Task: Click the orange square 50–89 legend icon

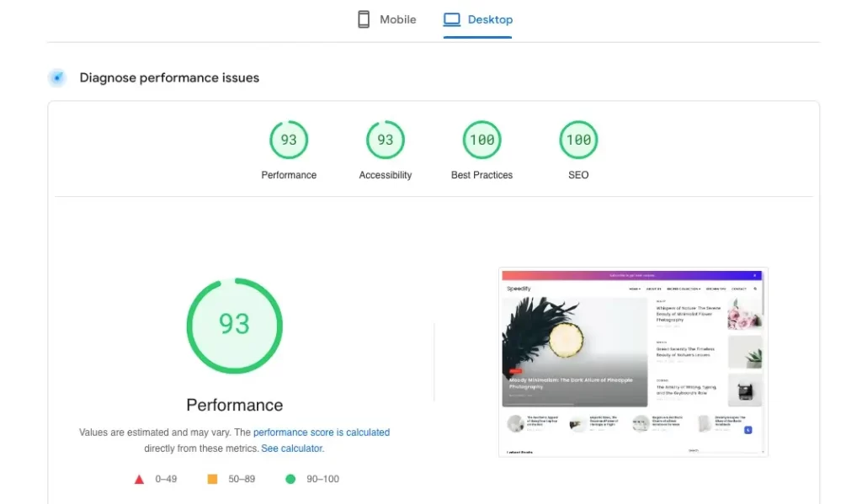Action: [x=212, y=480]
